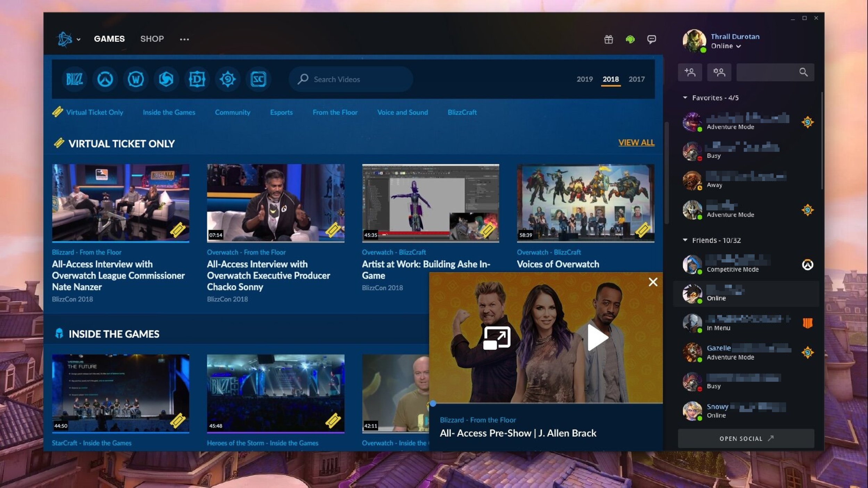
Task: Select the Busy favorite friend row
Action: coord(746,151)
